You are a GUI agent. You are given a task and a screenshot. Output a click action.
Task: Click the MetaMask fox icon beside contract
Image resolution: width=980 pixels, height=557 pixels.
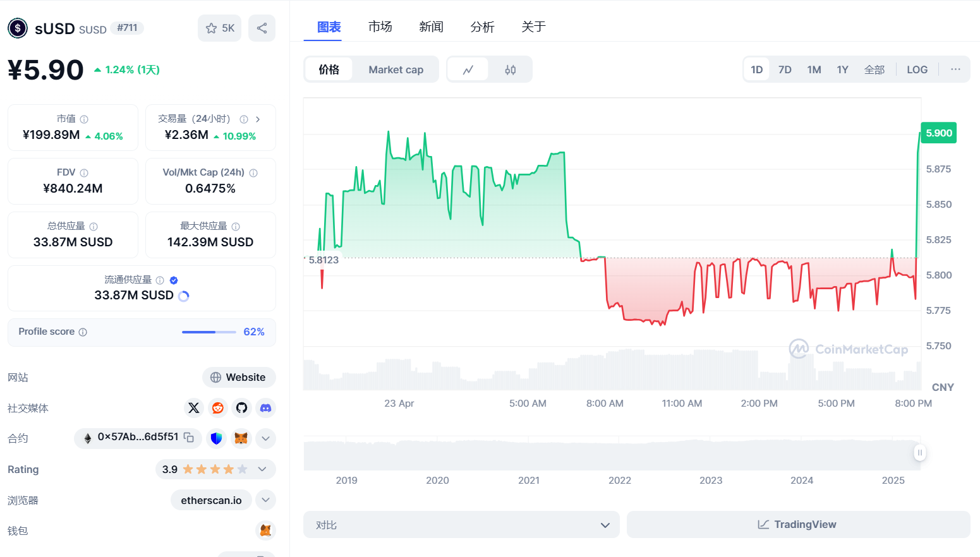pyautogui.click(x=241, y=438)
